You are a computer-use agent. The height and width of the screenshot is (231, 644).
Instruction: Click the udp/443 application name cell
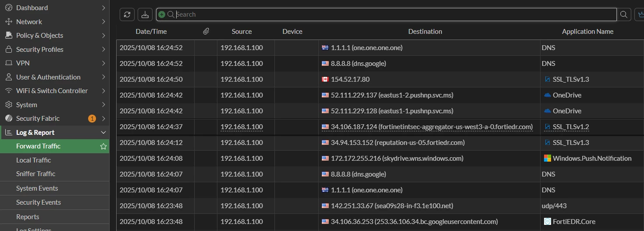tap(592, 206)
